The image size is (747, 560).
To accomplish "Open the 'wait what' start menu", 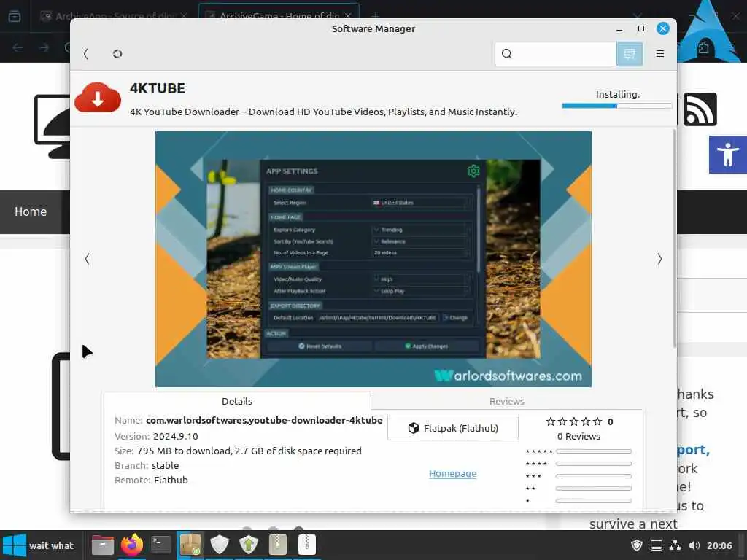I will pos(39,545).
